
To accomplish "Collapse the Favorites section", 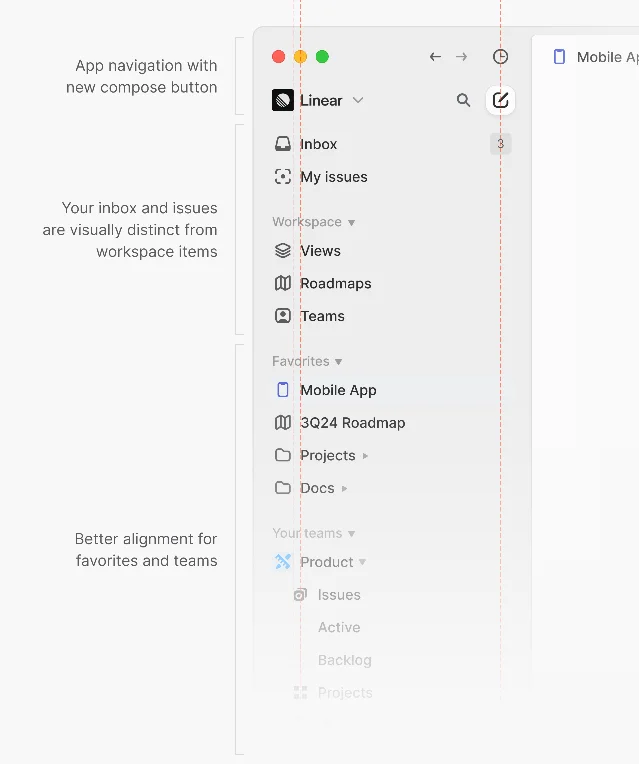I will tap(338, 362).
